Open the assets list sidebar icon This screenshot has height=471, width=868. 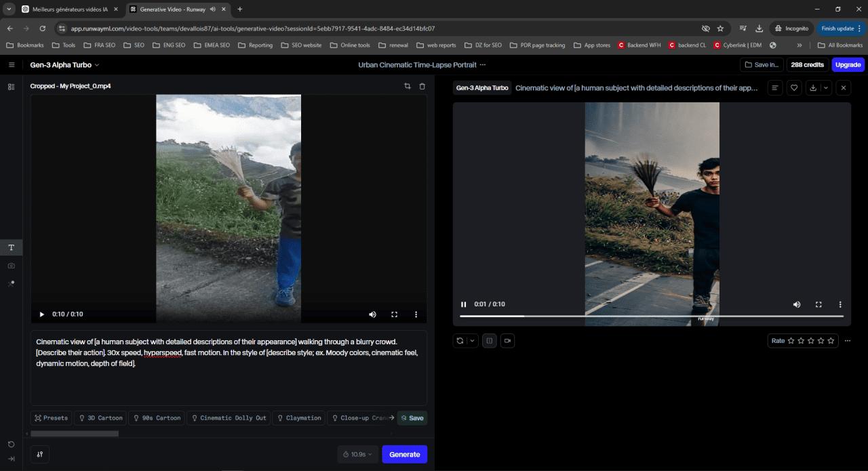click(x=12, y=87)
